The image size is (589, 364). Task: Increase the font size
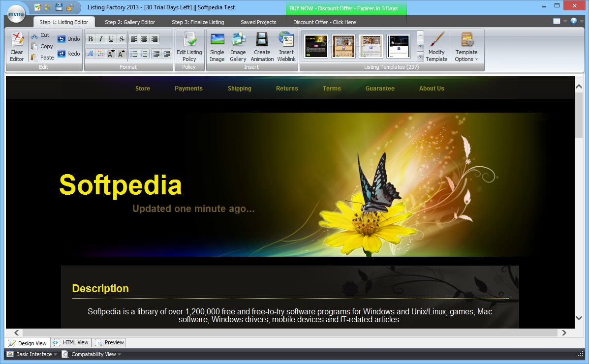(122, 54)
